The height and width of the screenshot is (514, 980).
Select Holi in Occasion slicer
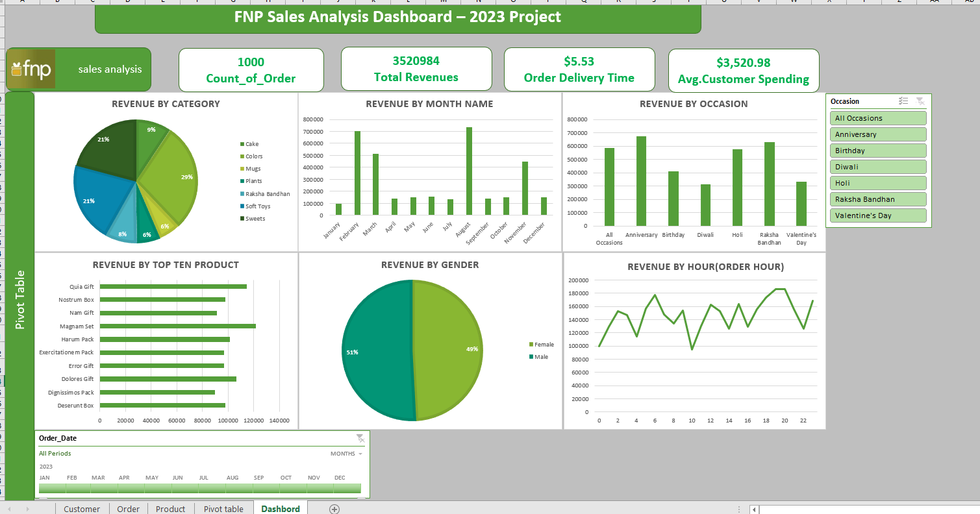(878, 183)
